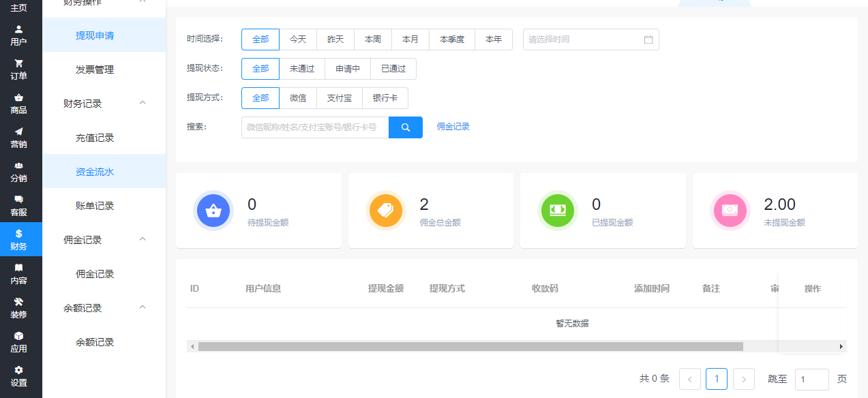The height and width of the screenshot is (398, 868).
Task: Filter withdrawal method by 银行卡
Action: 385,98
